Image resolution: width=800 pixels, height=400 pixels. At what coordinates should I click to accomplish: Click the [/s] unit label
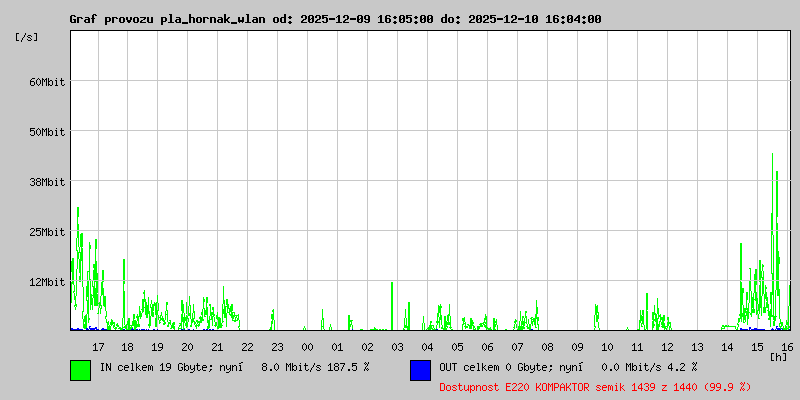pos(27,37)
